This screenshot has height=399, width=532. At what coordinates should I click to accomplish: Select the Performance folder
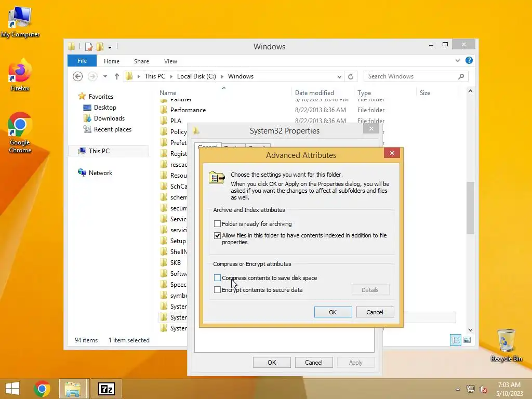(x=188, y=110)
